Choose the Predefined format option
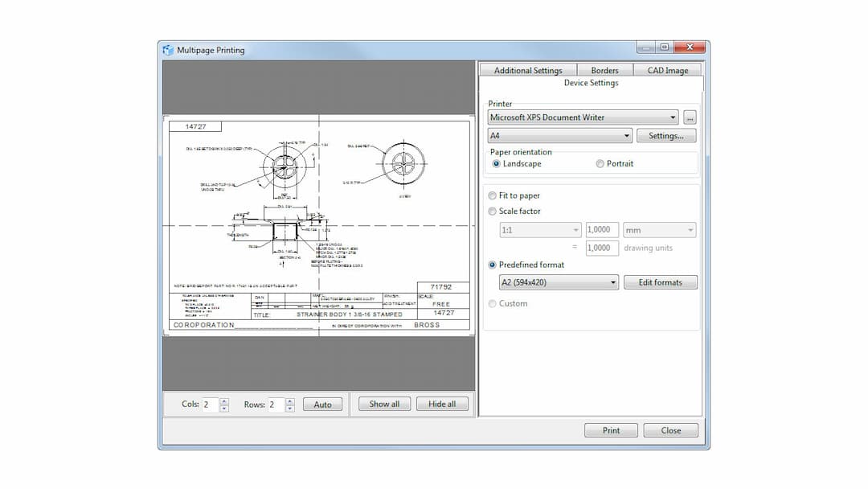 pos(491,265)
